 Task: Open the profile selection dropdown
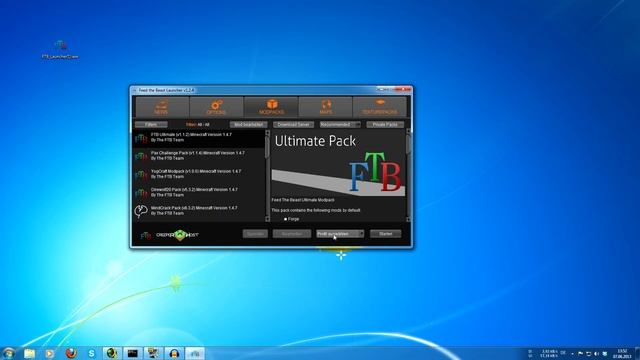click(x=340, y=234)
